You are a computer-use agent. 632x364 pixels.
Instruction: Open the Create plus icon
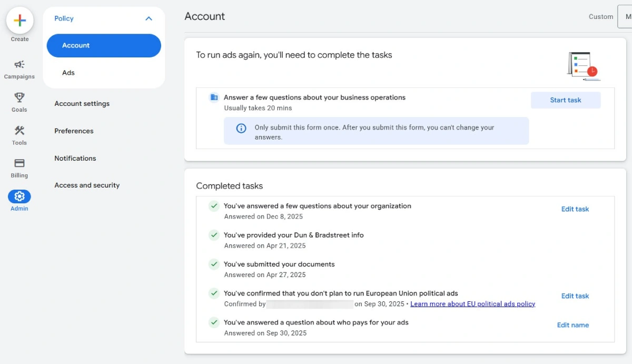point(19,21)
